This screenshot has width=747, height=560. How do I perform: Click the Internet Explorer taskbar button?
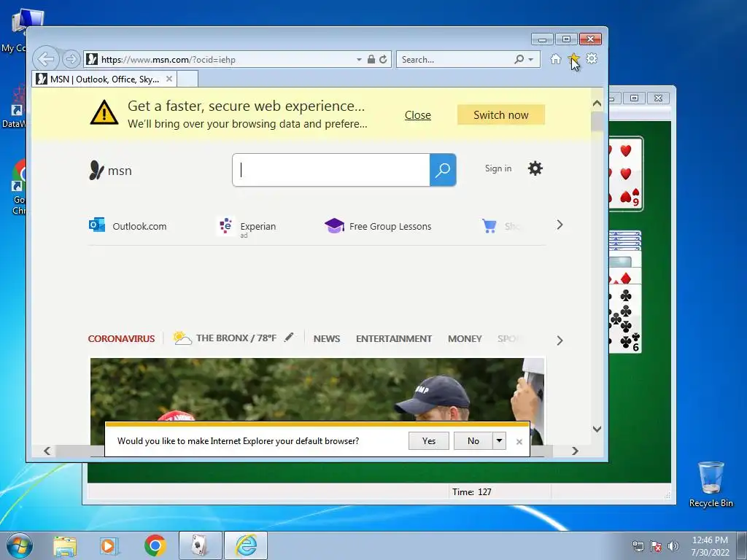point(246,545)
